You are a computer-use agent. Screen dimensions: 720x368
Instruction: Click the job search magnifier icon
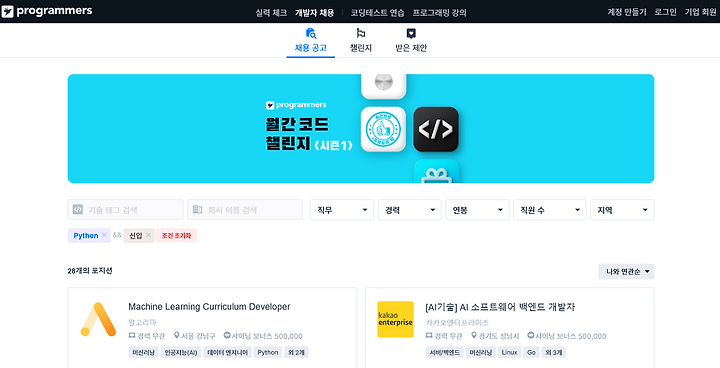311,33
